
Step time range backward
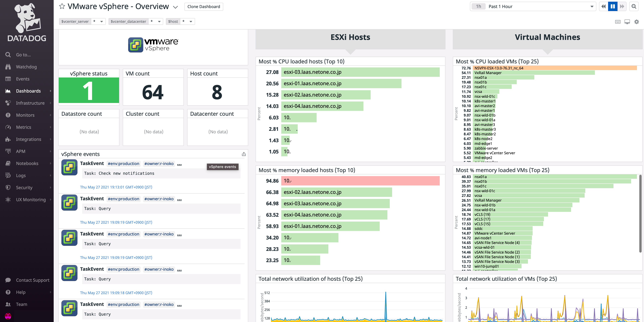(604, 7)
